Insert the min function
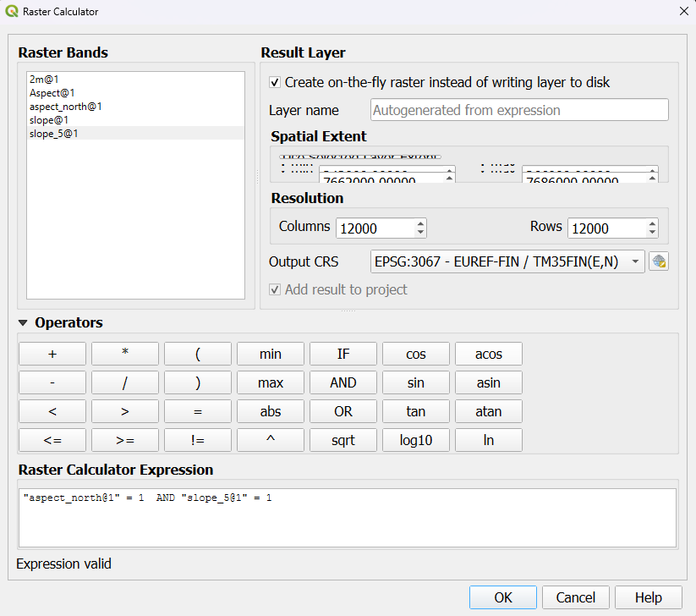Screen dimensions: 696x616 271,354
